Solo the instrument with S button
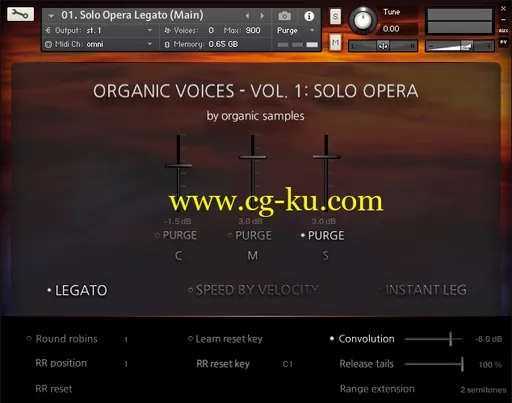The image size is (512, 403). (335, 16)
